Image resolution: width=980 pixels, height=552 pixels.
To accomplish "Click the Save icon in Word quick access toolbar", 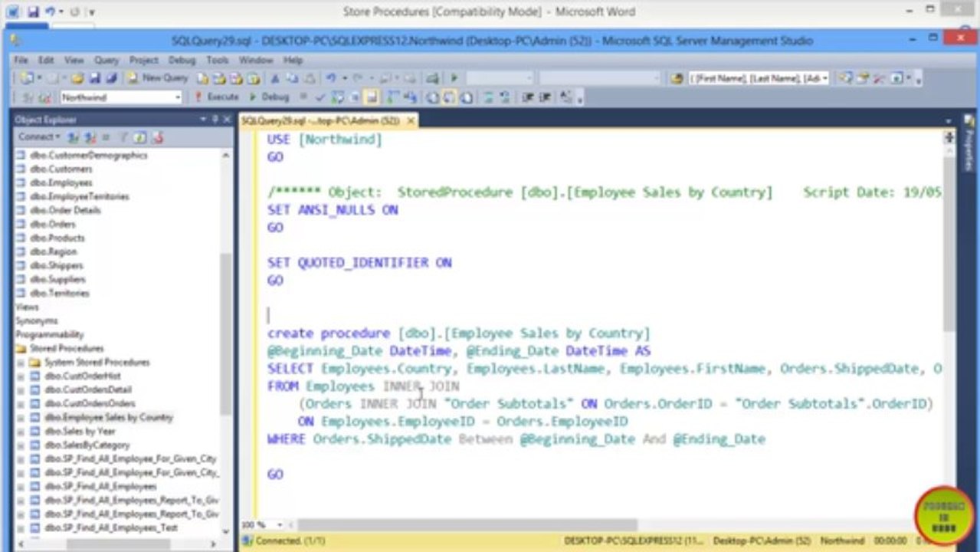I will (32, 11).
